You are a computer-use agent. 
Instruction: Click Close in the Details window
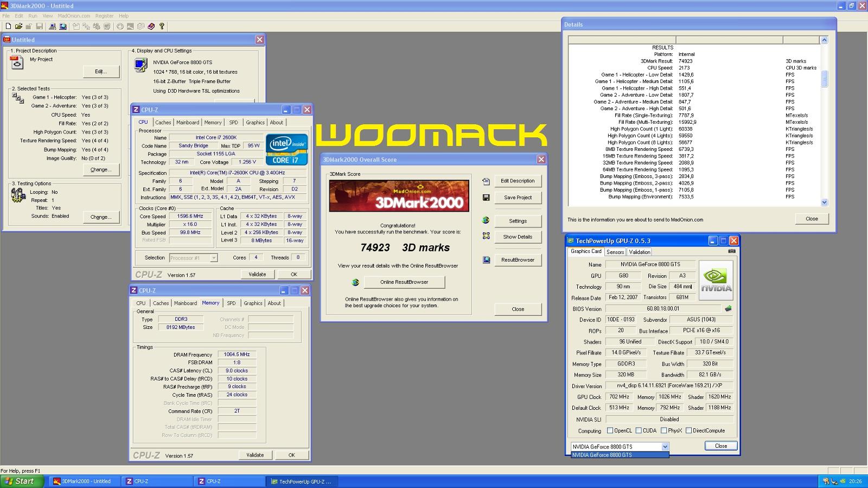click(812, 219)
